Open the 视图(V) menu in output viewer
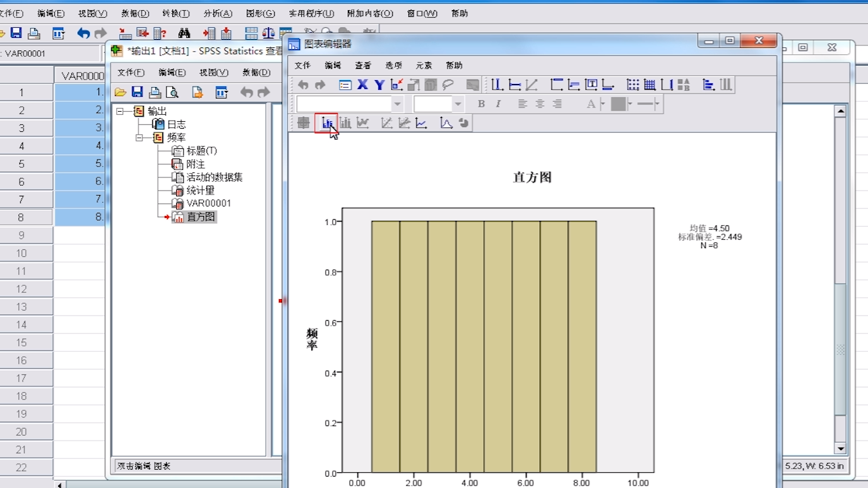The height and width of the screenshot is (488, 868). (x=214, y=73)
